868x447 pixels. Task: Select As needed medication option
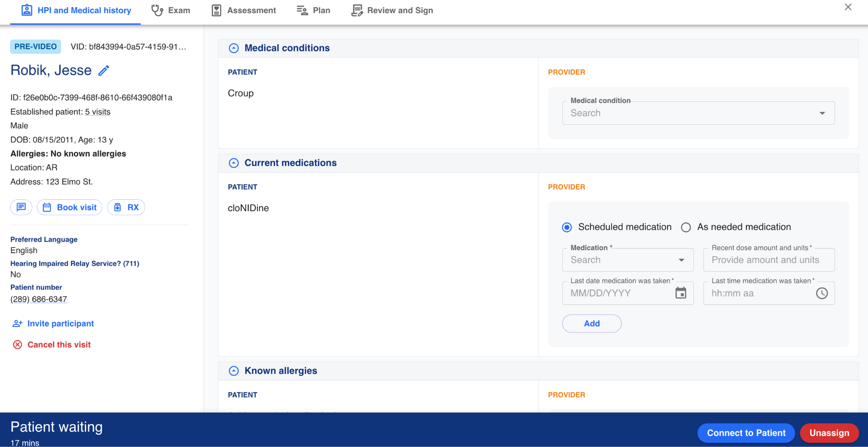point(686,227)
